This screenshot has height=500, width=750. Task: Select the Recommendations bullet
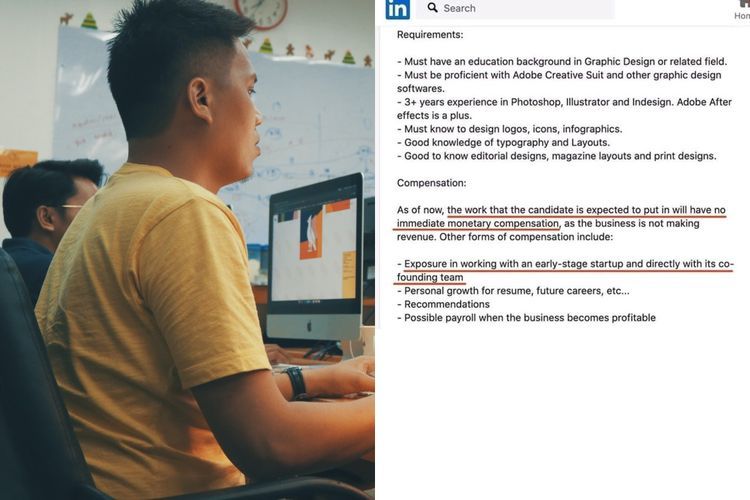pyautogui.click(x=443, y=304)
